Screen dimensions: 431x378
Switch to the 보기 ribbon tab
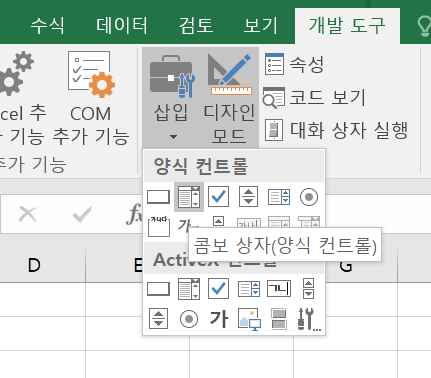click(260, 25)
